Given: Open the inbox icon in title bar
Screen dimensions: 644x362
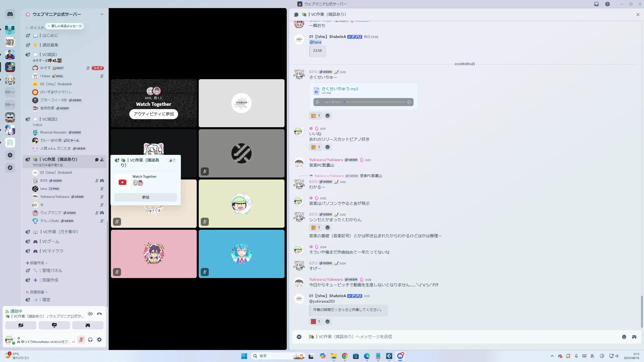Looking at the screenshot, I should (596, 4).
